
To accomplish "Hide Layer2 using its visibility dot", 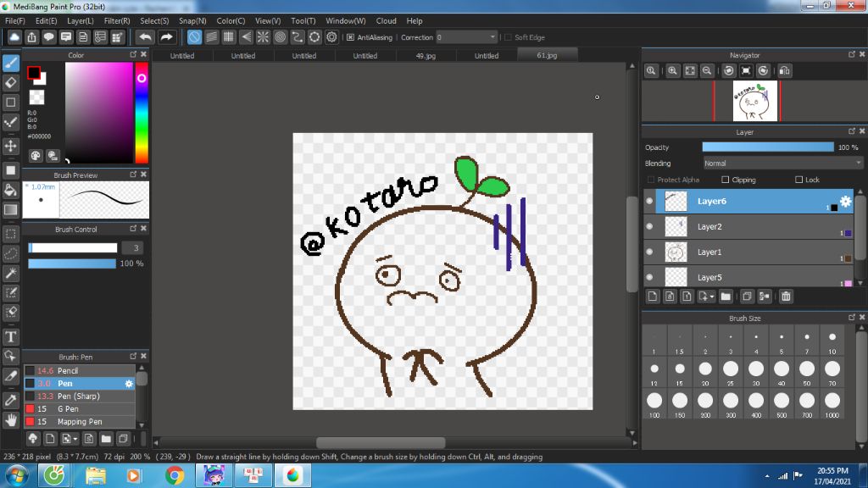I will (x=649, y=226).
